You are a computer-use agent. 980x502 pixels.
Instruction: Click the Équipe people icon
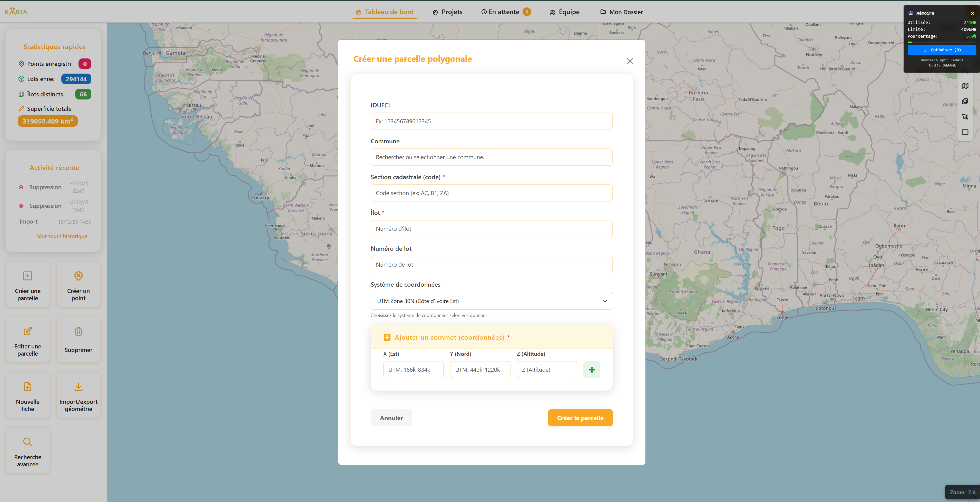pos(552,12)
